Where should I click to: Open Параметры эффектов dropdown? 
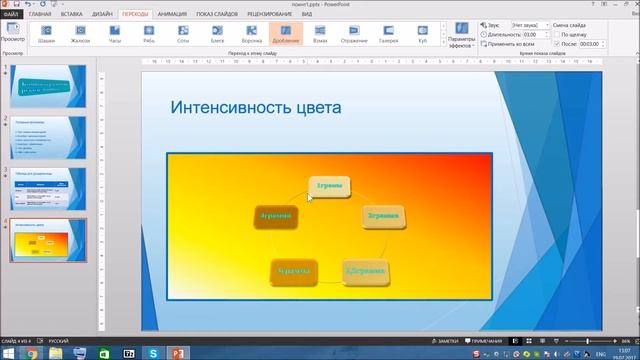tap(461, 35)
